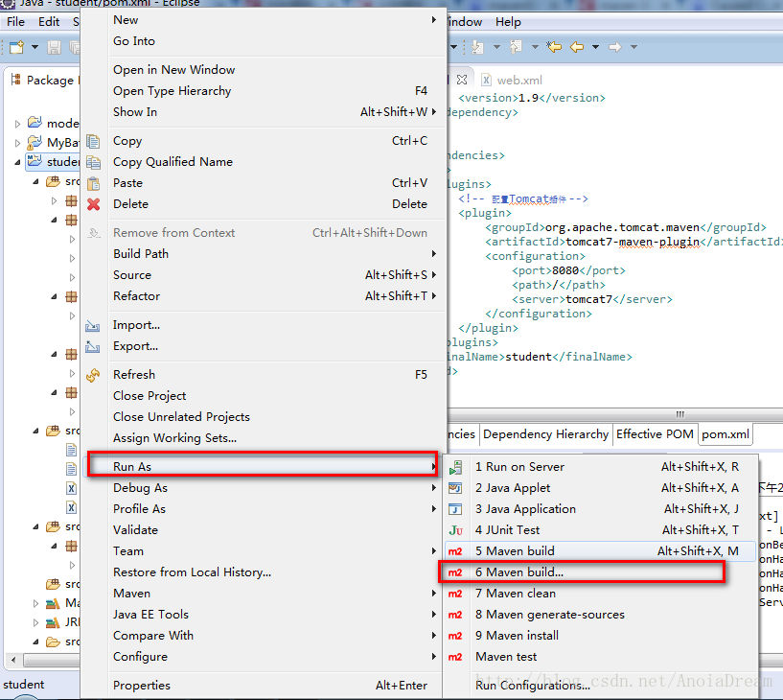Select Assign Working Sets... entry
Screen dimensions: 783x700
(x=263, y=438)
